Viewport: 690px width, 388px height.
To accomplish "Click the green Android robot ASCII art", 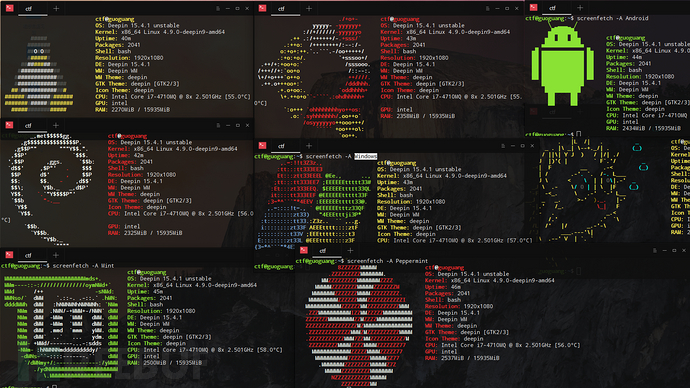I will (562, 65).
